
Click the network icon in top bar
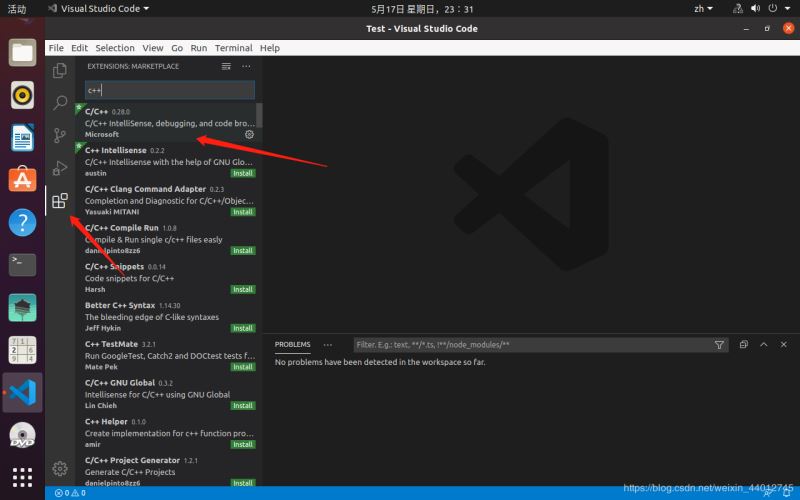[738, 9]
